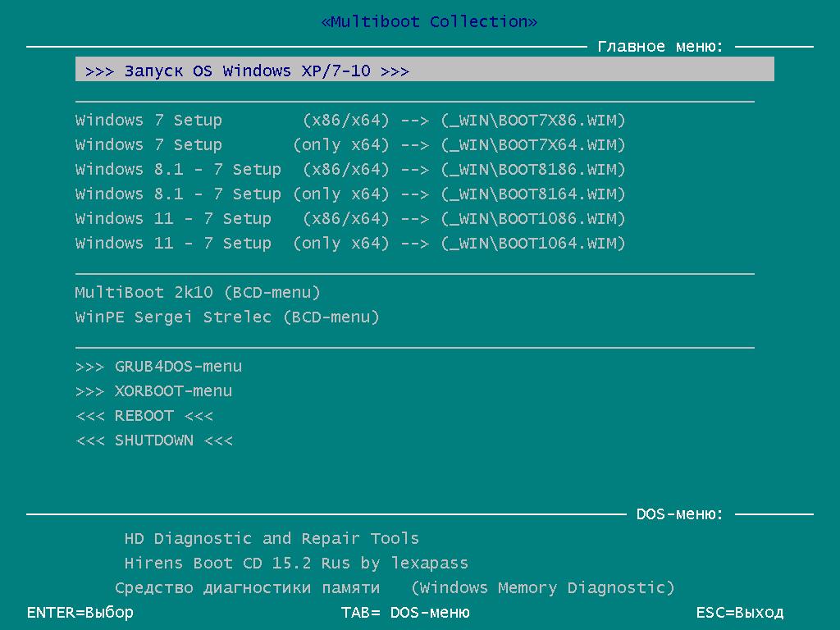
Task: Click the REBOOT option
Action: (144, 416)
